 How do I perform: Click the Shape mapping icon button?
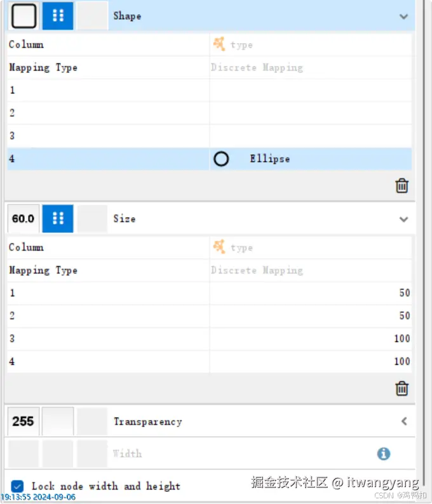tap(58, 16)
